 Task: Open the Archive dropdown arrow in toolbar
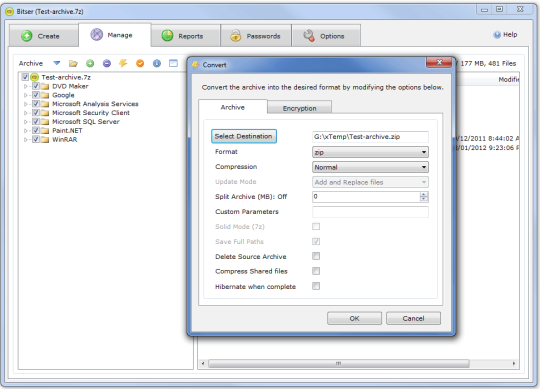(57, 63)
